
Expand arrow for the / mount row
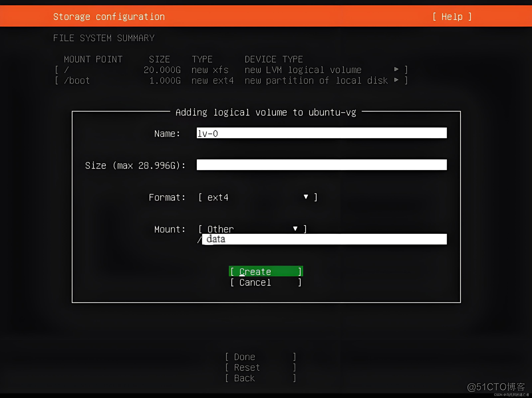pyautogui.click(x=396, y=69)
